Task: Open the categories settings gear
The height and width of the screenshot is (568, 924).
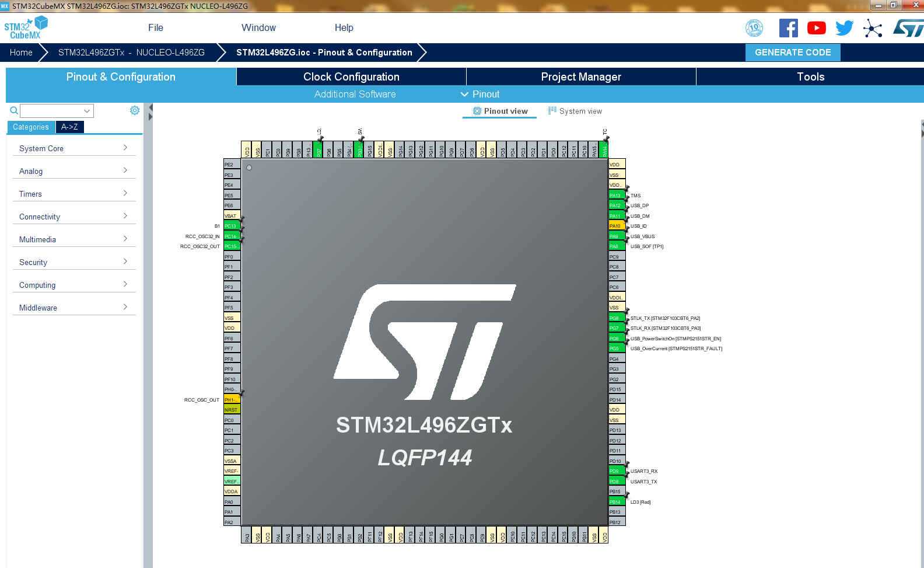Action: (x=135, y=110)
